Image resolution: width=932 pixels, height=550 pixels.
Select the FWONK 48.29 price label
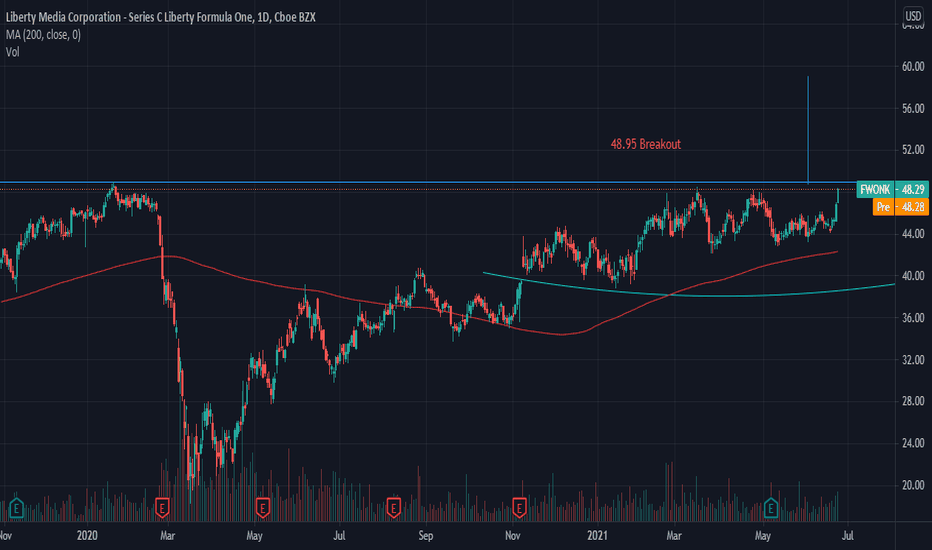click(892, 190)
